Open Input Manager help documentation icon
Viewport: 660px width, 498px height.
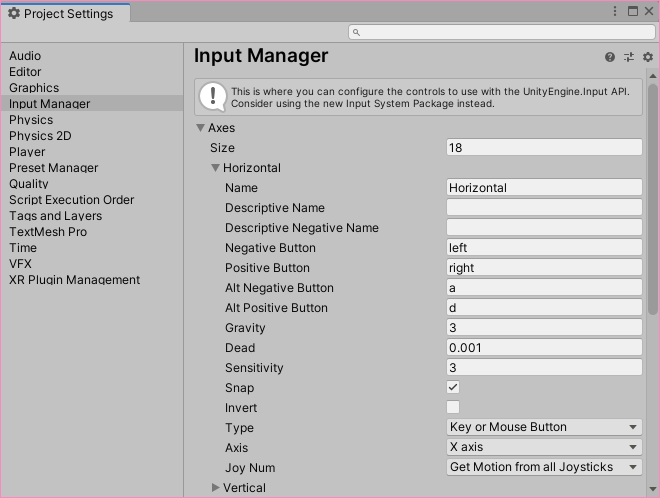tap(609, 57)
